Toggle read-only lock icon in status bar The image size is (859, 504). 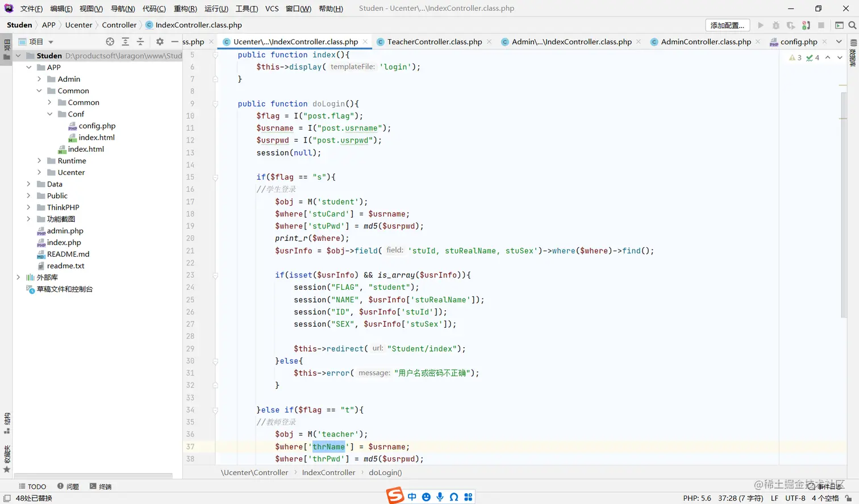click(849, 498)
